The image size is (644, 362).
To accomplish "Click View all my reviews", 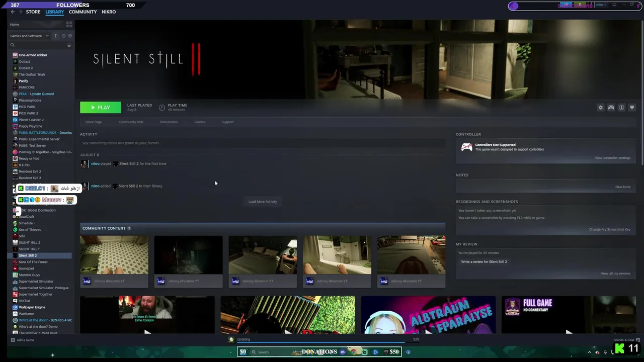I will pos(615,274).
